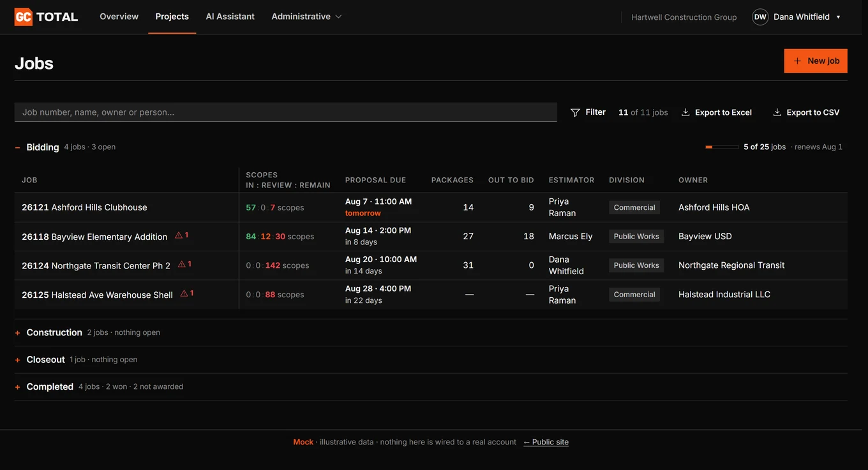Screen dimensions: 868x470
Task: Collapse the Bidding section
Action: click(x=18, y=147)
